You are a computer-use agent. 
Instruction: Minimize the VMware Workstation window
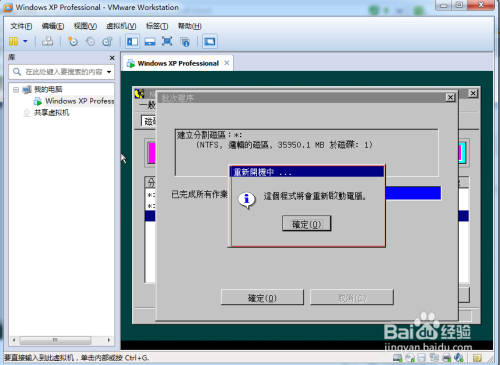click(x=443, y=5)
